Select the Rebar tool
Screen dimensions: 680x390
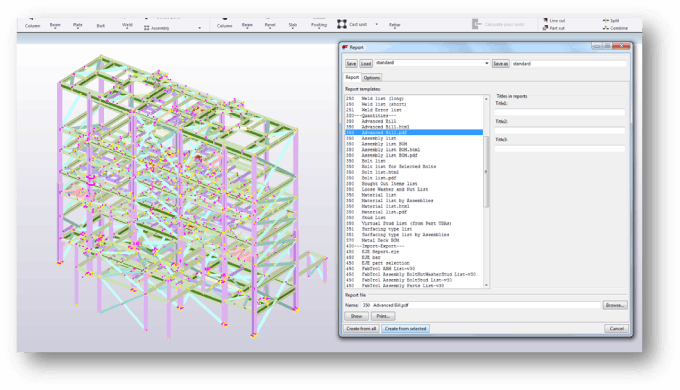point(395,25)
